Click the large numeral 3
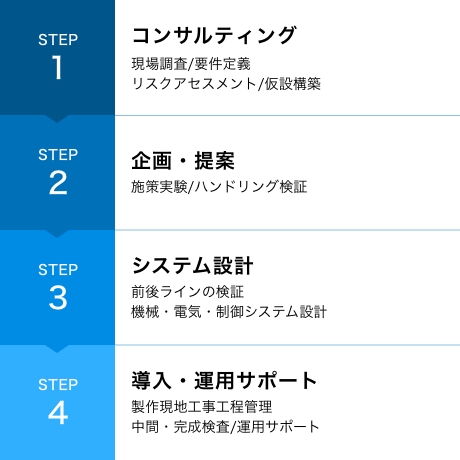This screenshot has height=460, width=460. pyautogui.click(x=58, y=298)
